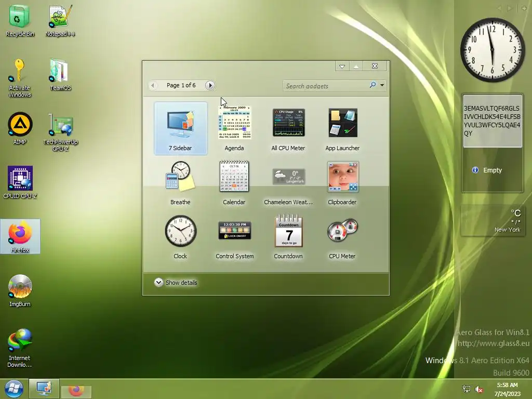Click the search magnifier icon
Viewport: 532px width, 399px height.
[x=373, y=85]
